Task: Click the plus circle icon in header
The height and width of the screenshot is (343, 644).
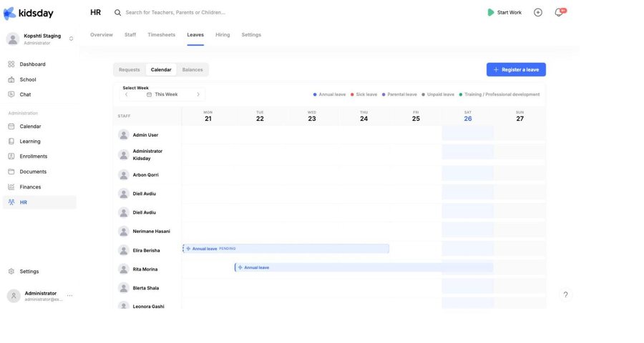Action: point(538,12)
